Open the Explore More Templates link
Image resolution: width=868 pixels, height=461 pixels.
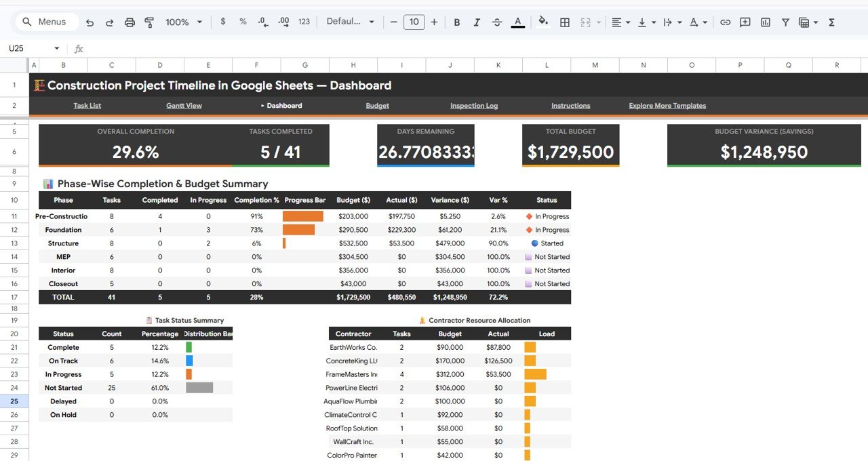(x=667, y=106)
